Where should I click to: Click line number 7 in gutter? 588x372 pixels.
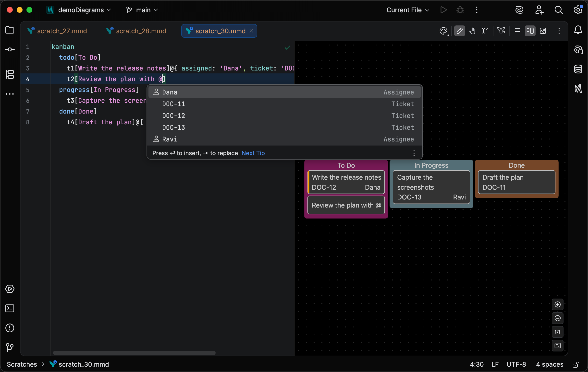[x=28, y=112]
